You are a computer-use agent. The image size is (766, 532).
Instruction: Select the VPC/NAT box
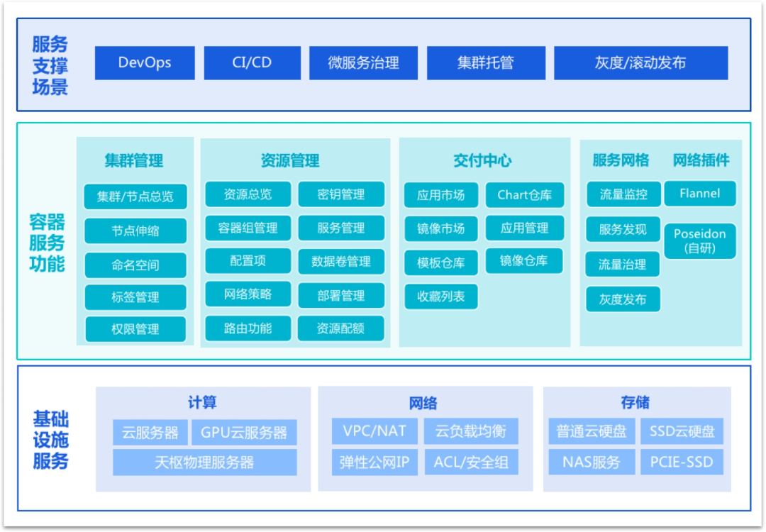click(374, 431)
